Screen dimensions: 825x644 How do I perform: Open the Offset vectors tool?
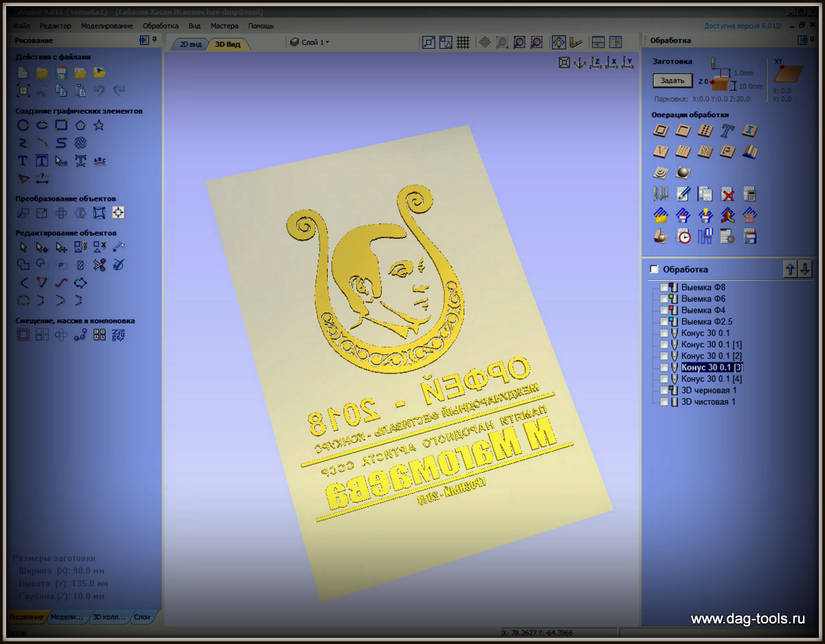(23, 335)
